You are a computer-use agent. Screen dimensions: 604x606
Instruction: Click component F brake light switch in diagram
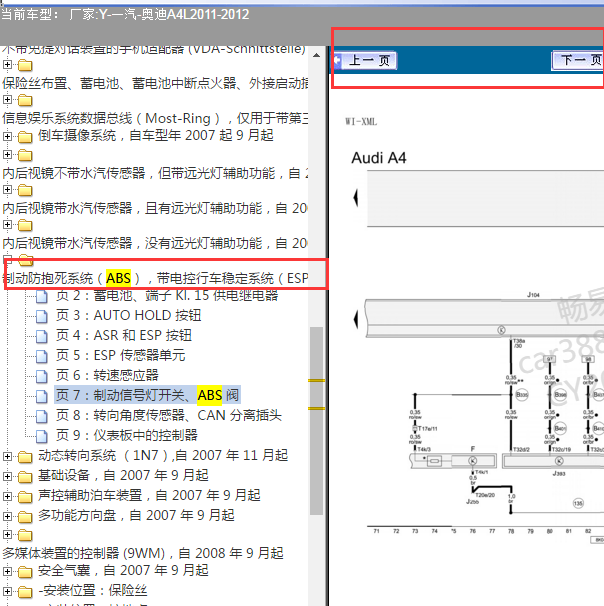473,460
